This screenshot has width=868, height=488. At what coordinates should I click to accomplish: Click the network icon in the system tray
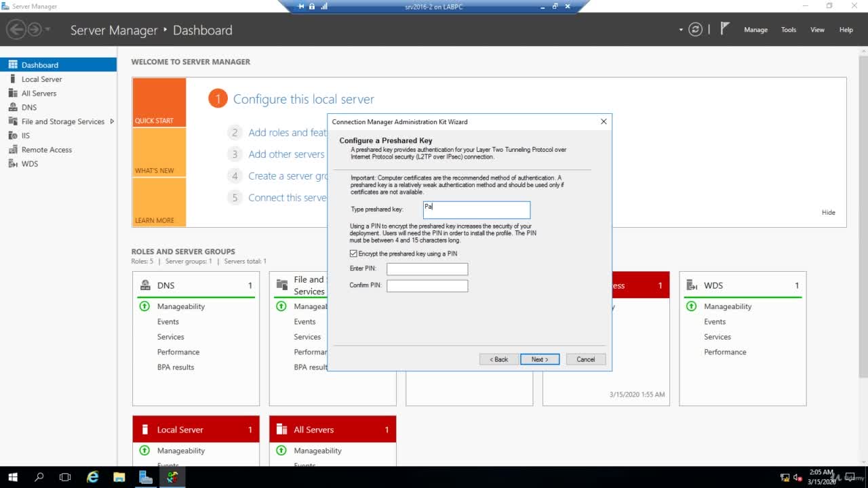[x=785, y=477]
